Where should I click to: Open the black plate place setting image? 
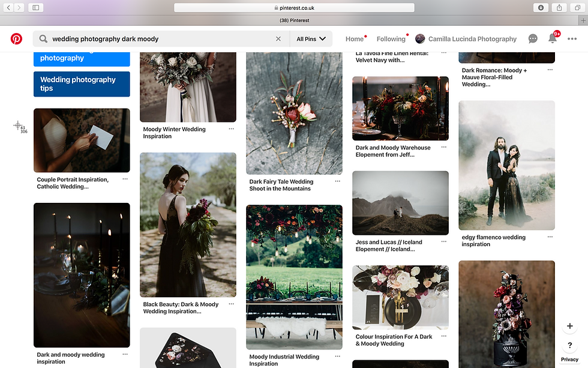(401, 298)
